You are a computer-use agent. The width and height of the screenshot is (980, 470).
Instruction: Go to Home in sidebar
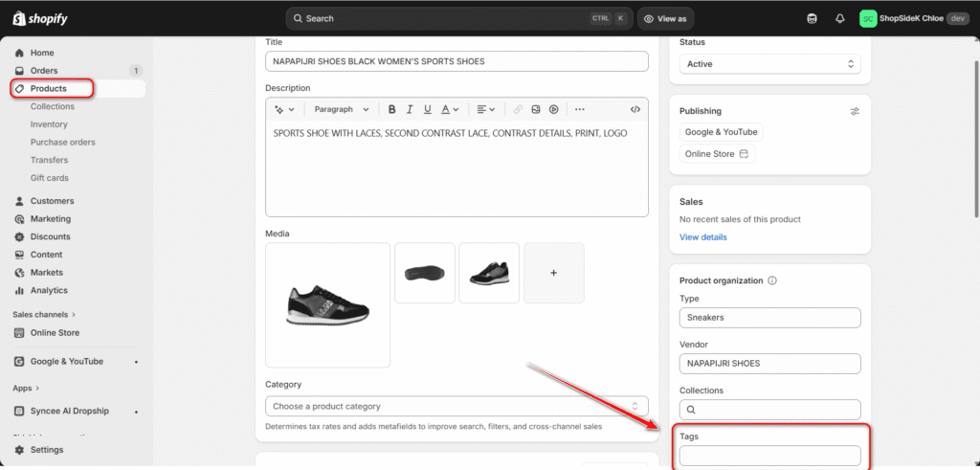(42, 53)
